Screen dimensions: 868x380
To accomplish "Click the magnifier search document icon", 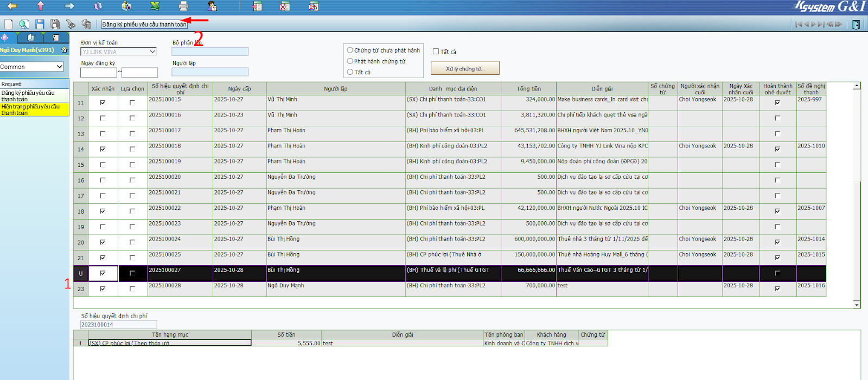I will [24, 24].
